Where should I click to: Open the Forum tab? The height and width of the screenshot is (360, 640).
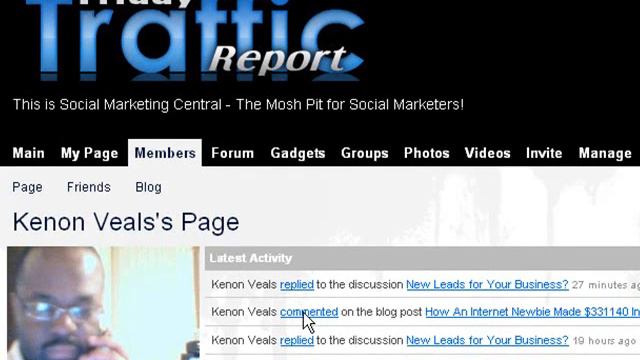pos(232,153)
